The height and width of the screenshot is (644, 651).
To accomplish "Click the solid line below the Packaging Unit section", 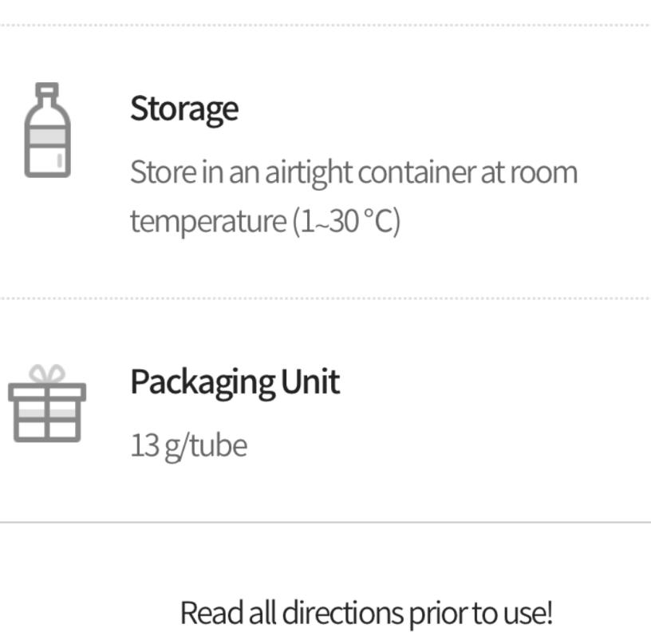I will click(325, 523).
